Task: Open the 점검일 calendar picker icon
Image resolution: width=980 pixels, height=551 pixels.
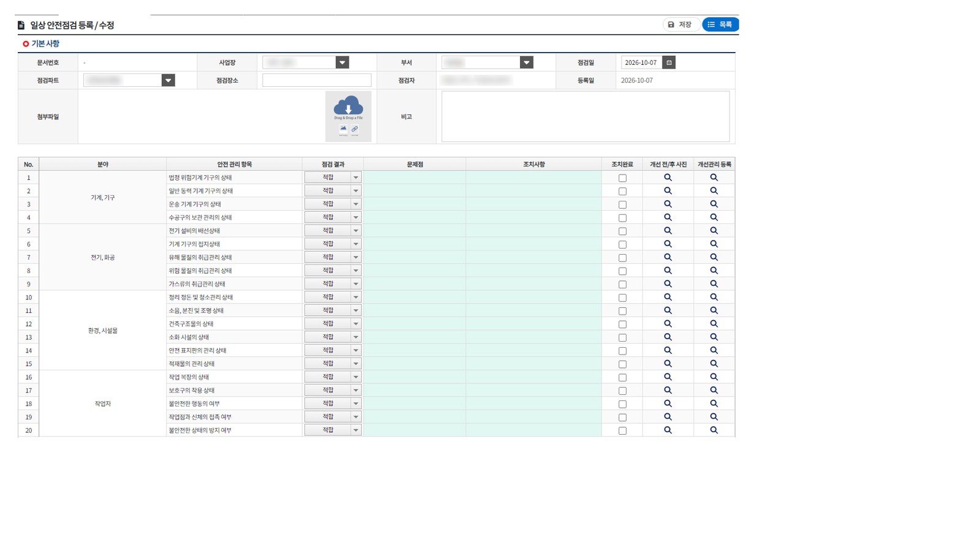Action: tap(669, 62)
